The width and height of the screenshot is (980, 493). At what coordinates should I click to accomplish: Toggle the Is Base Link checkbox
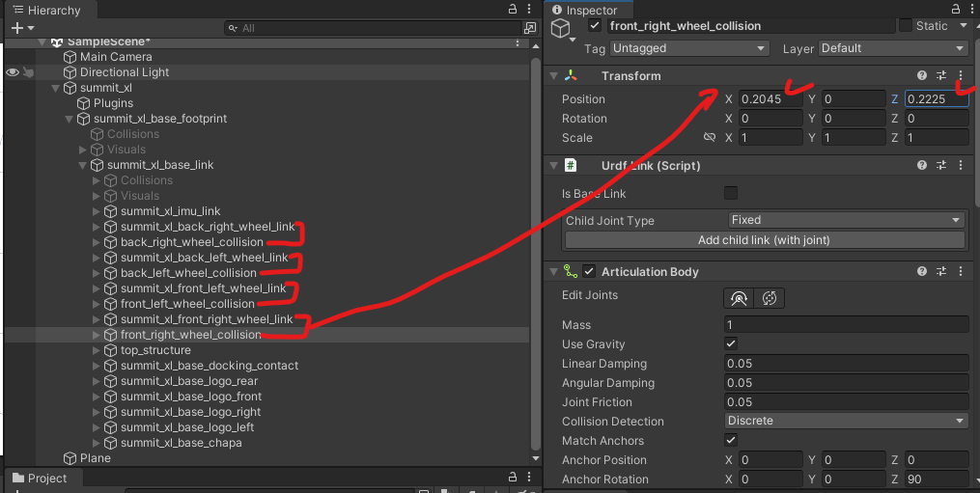point(731,193)
